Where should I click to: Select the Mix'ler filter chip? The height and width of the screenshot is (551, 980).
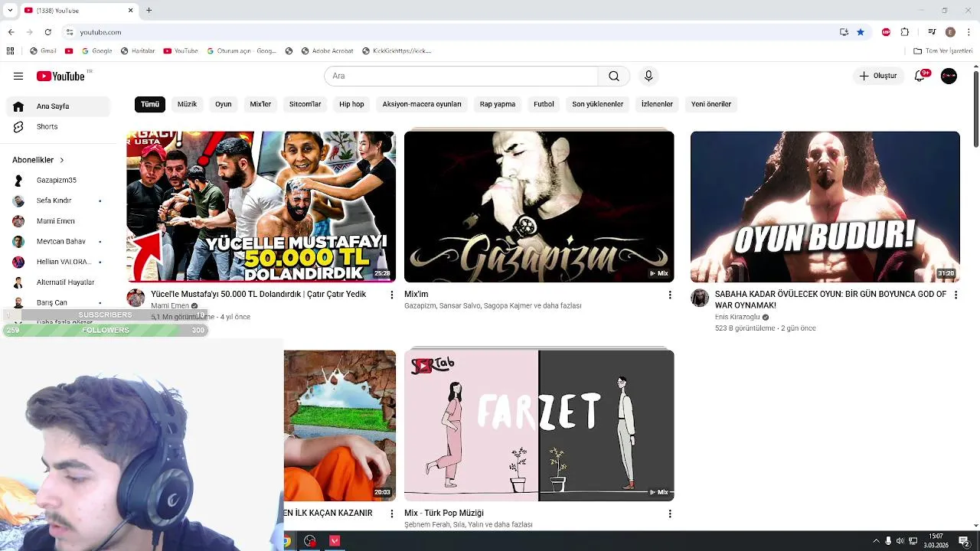260,104
